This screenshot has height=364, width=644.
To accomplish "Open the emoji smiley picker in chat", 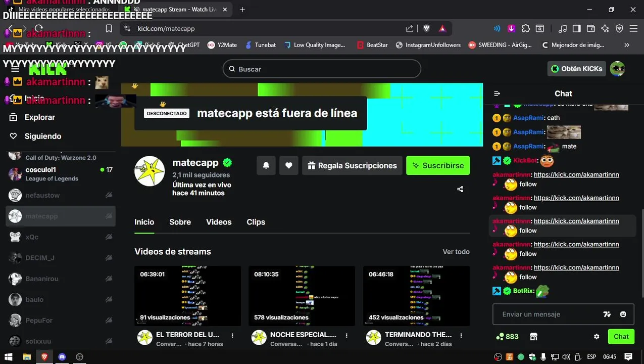I will click(x=623, y=314).
